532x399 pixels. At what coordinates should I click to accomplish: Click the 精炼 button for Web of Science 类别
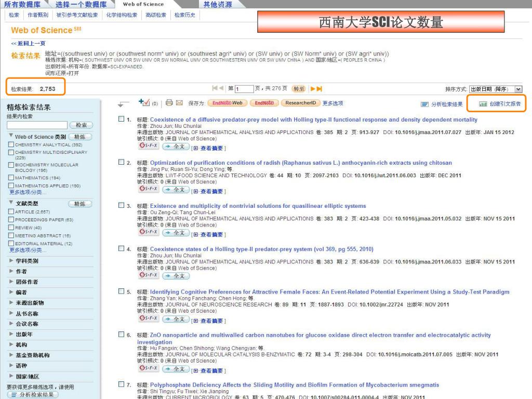pyautogui.click(x=80, y=137)
